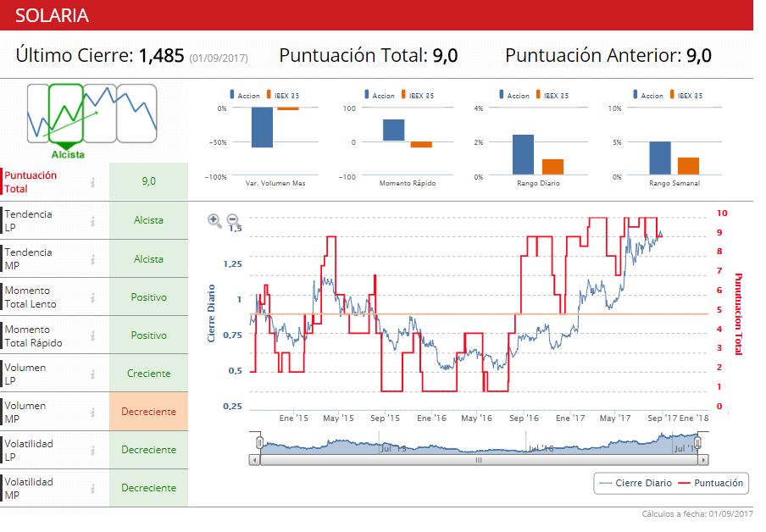The width and height of the screenshot is (766, 532).
Task: Click the closing date (01/09/2017)
Action: pos(219,58)
